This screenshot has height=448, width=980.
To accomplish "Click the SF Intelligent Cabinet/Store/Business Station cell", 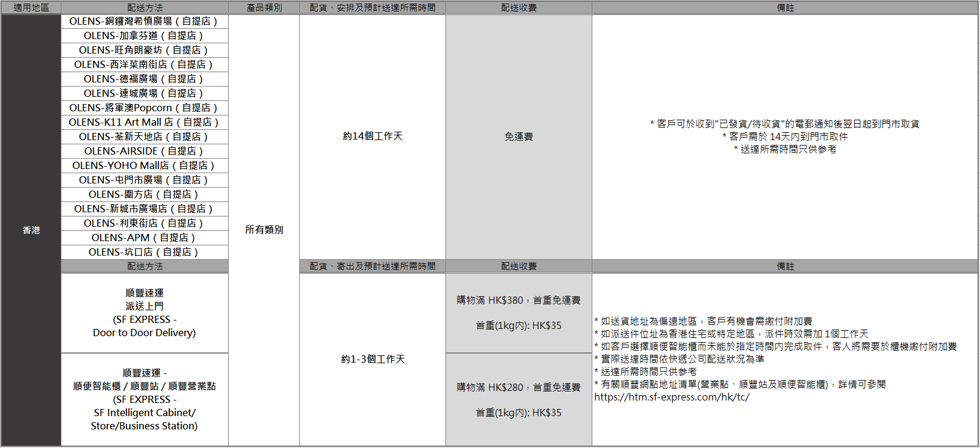I will [144, 399].
